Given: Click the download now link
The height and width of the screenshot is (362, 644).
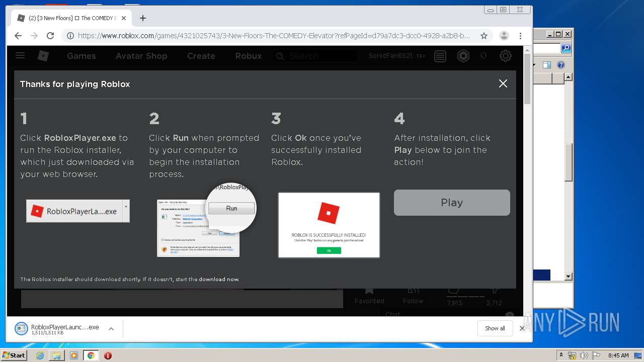Looking at the screenshot, I should point(219,279).
